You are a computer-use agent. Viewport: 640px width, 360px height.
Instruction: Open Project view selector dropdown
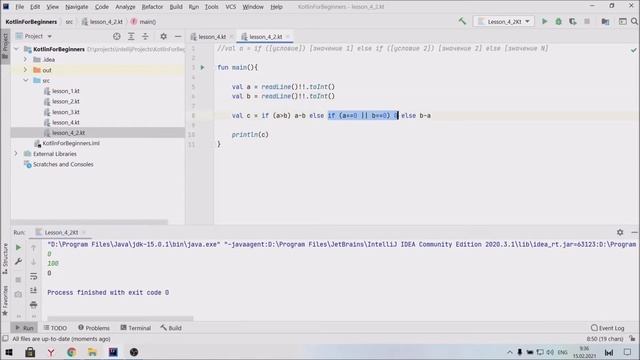(x=34, y=36)
